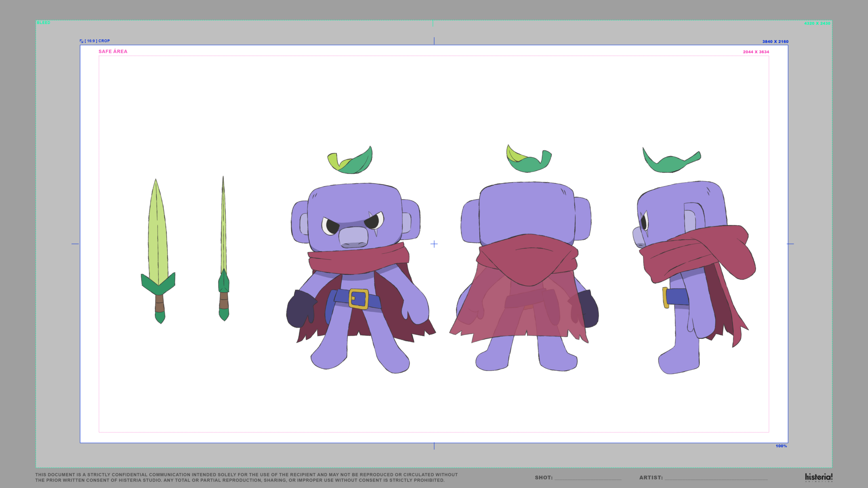Click the blue center crosshair marker
This screenshot has width=868, height=488.
click(434, 244)
